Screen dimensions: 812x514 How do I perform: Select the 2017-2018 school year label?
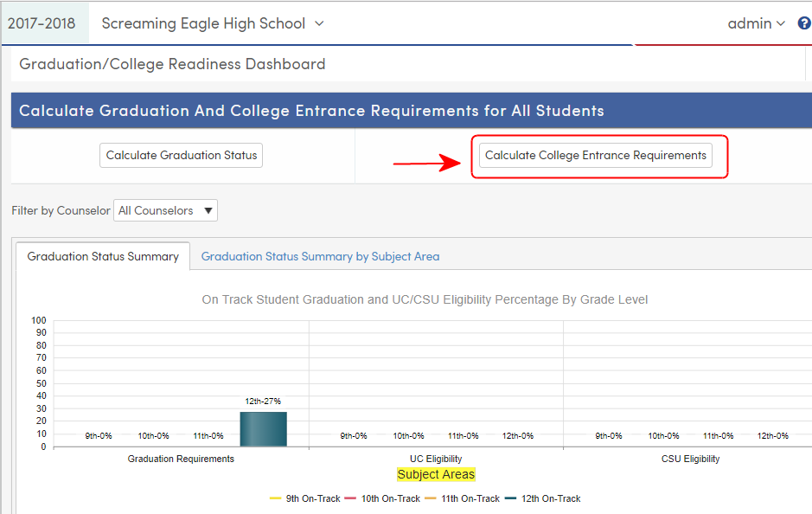(41, 23)
